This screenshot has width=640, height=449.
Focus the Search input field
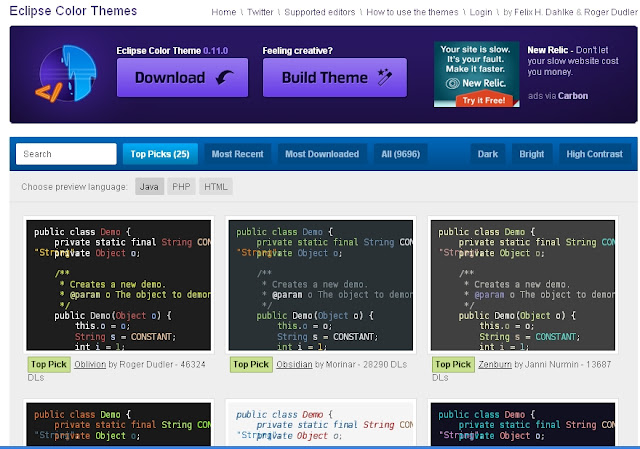click(x=66, y=154)
